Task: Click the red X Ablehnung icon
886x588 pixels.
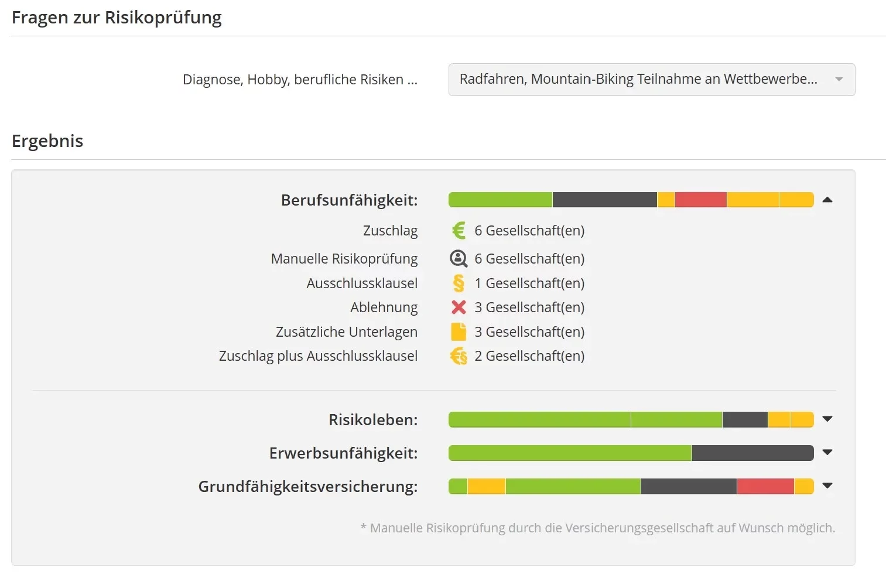Action: (459, 307)
